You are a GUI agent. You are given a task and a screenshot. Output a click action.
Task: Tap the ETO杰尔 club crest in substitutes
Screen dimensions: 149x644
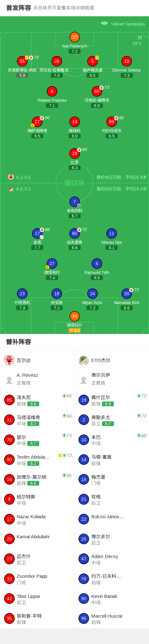(84, 360)
